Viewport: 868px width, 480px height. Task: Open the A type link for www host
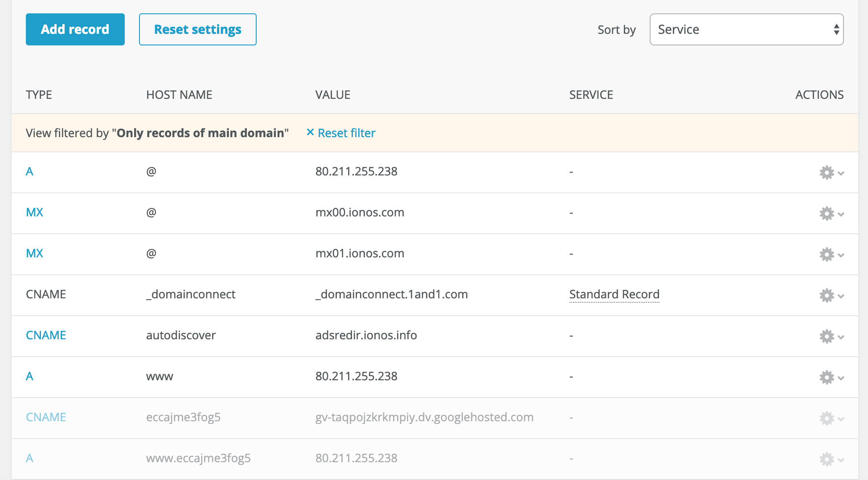(x=29, y=376)
